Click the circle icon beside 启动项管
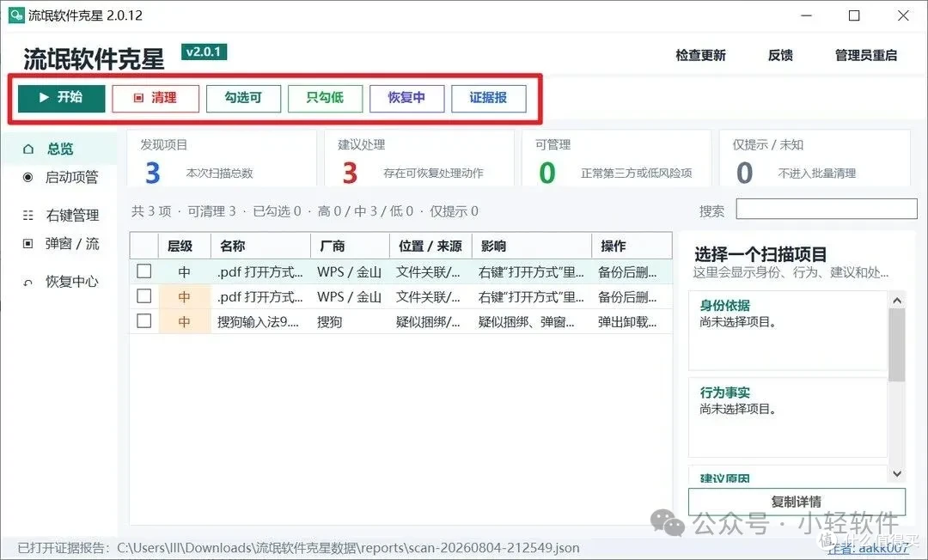 coord(27,177)
